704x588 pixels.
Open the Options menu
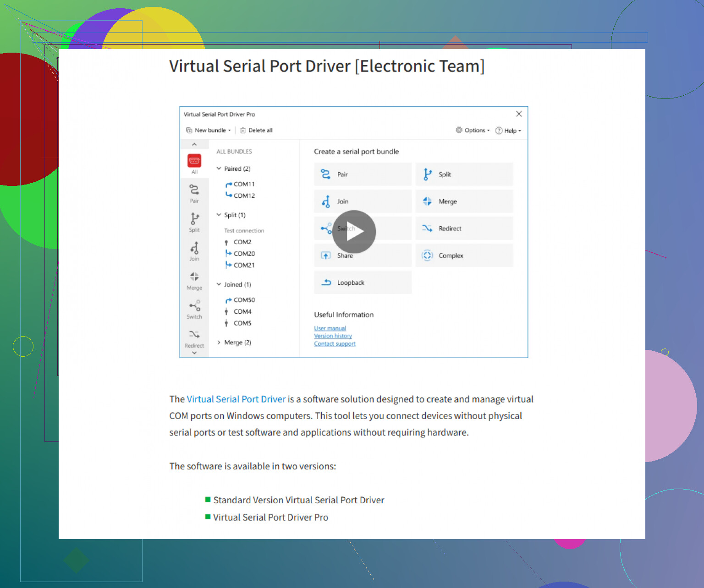(473, 131)
